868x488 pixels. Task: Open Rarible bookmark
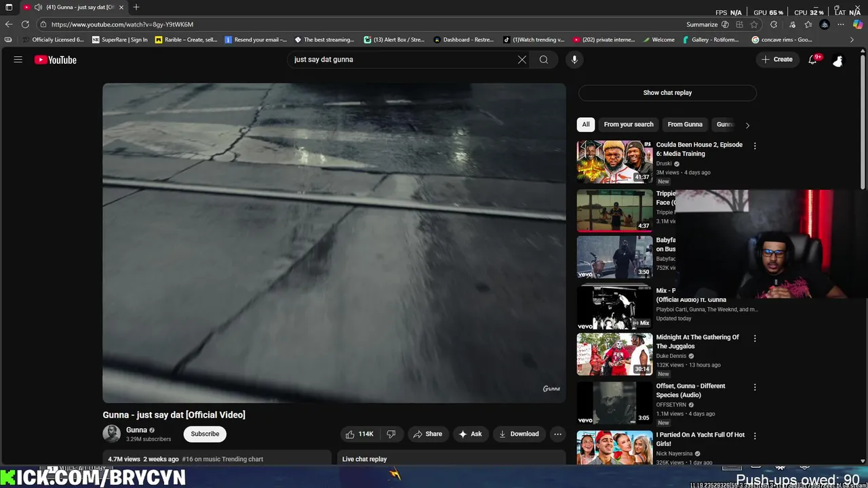186,40
